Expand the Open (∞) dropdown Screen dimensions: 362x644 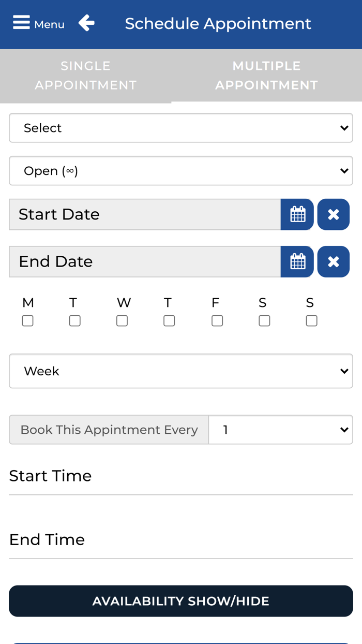tap(181, 171)
